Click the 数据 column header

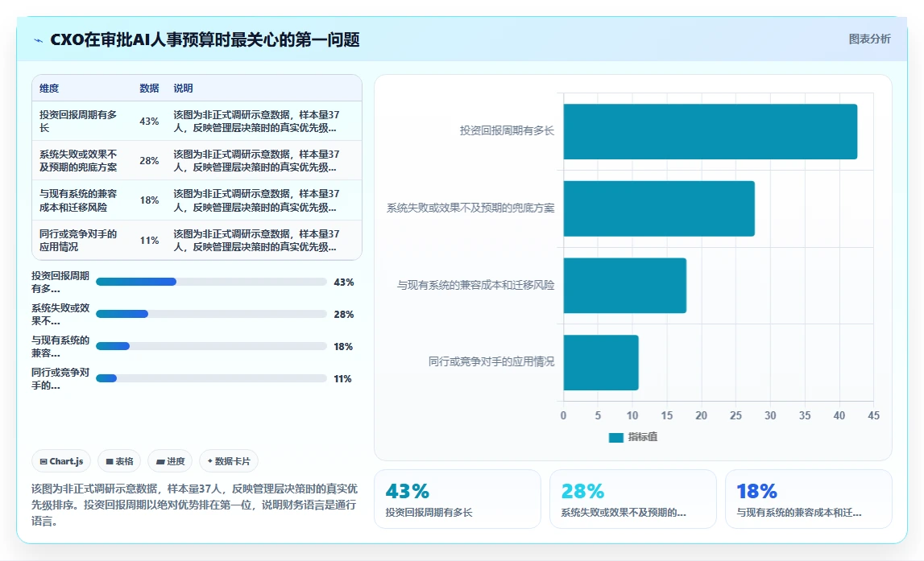point(149,89)
